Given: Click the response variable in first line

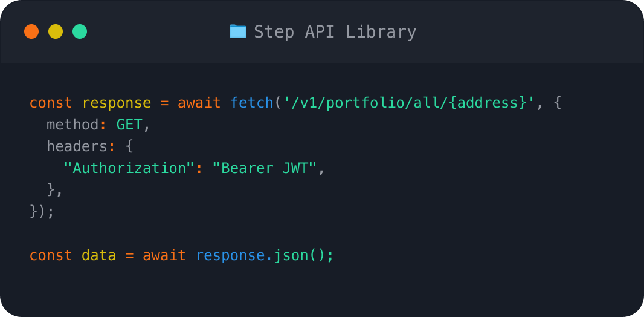Looking at the screenshot, I should (117, 103).
